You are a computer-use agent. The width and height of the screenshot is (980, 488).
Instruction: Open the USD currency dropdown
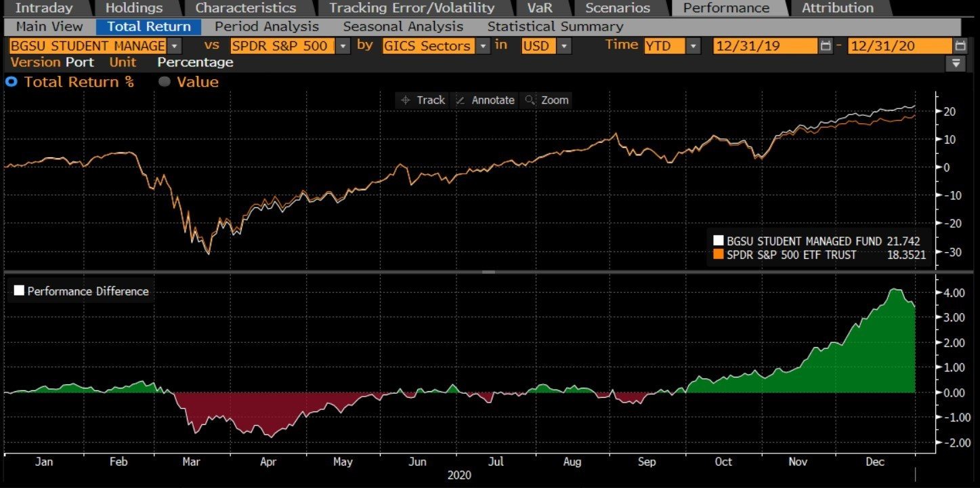(x=564, y=46)
